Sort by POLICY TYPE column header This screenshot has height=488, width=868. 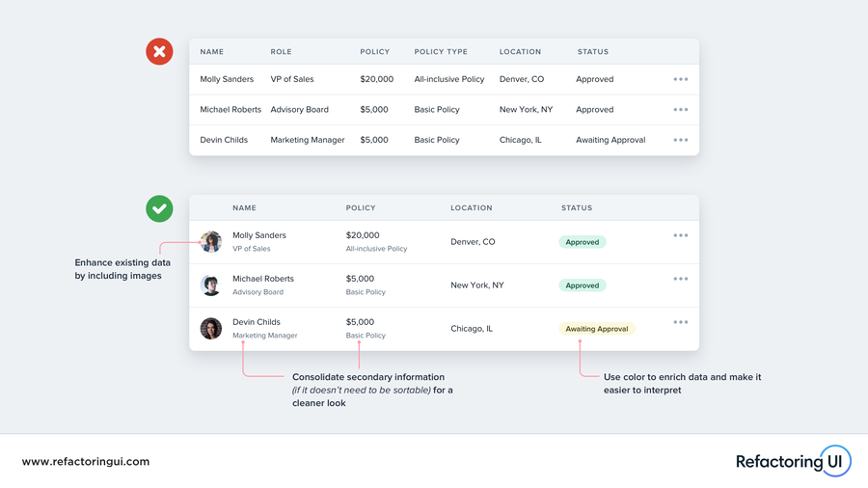click(x=441, y=52)
